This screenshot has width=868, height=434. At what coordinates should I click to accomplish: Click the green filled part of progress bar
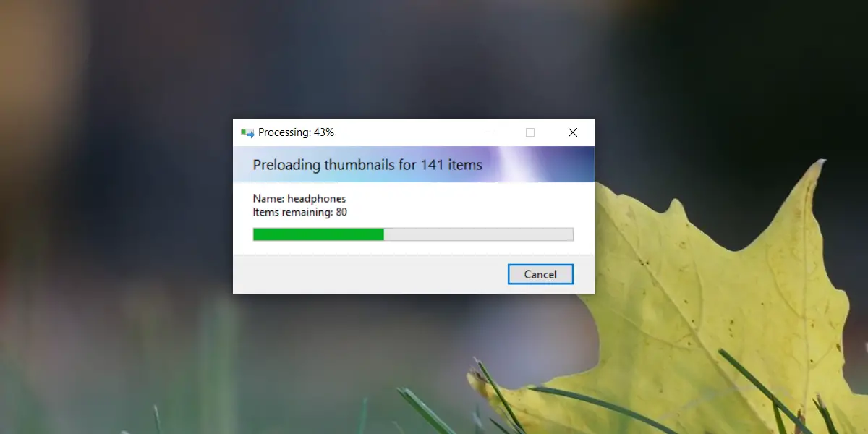(x=318, y=234)
